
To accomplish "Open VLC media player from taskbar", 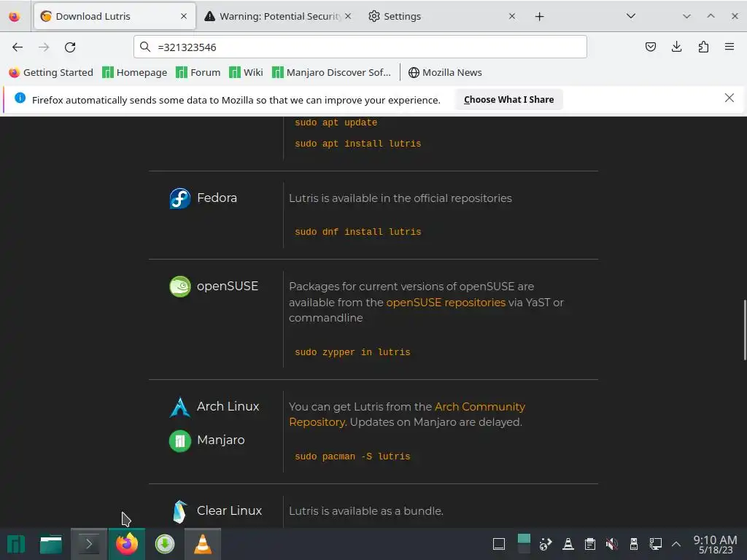I will [203, 544].
